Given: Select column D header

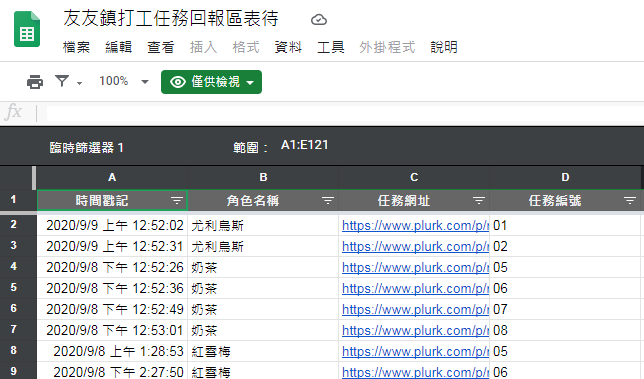Looking at the screenshot, I should (x=565, y=177).
